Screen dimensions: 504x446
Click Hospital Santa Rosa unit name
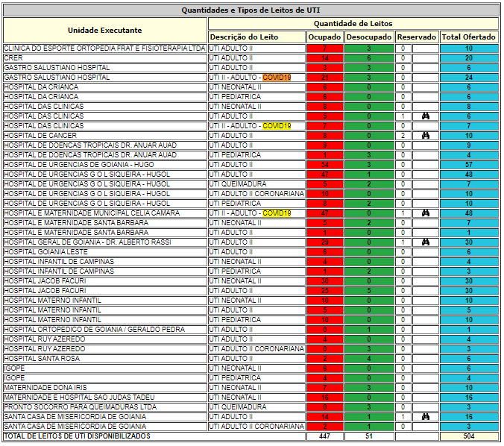tap(41, 359)
